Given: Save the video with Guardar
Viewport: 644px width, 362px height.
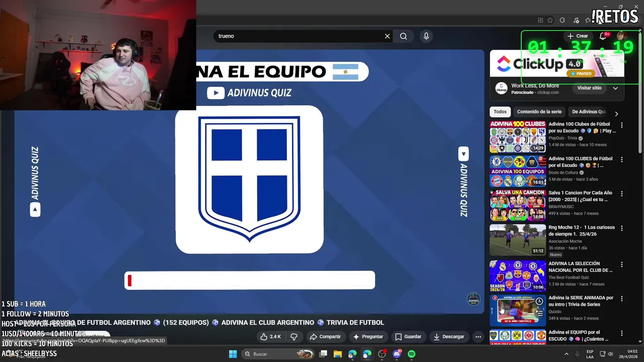Looking at the screenshot, I should click(x=408, y=337).
